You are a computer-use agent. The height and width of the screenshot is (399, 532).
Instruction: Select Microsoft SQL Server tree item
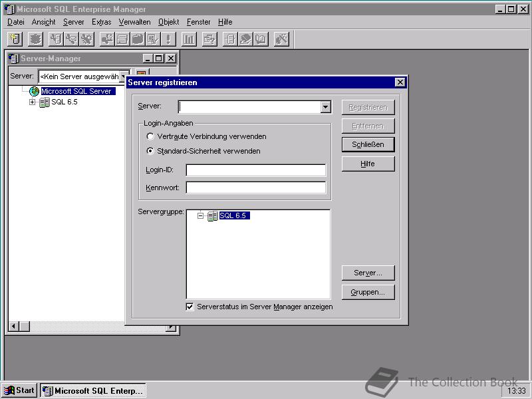78,91
